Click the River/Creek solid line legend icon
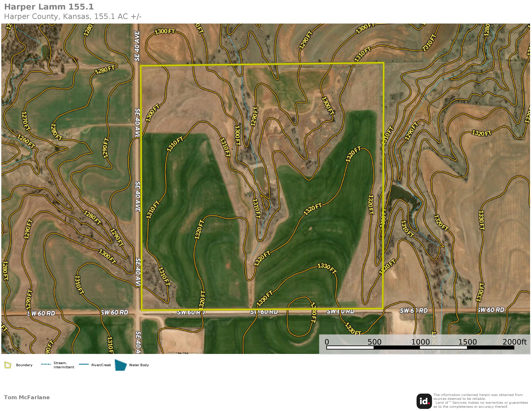This screenshot has height=411, width=532. click(x=84, y=364)
